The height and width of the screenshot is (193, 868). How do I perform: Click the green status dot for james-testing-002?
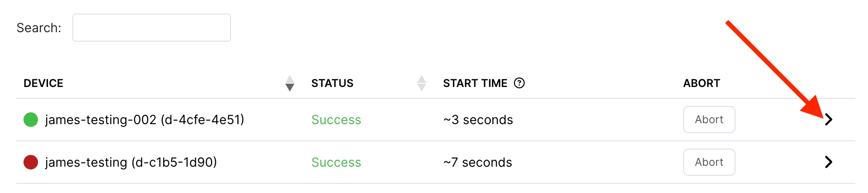click(31, 120)
